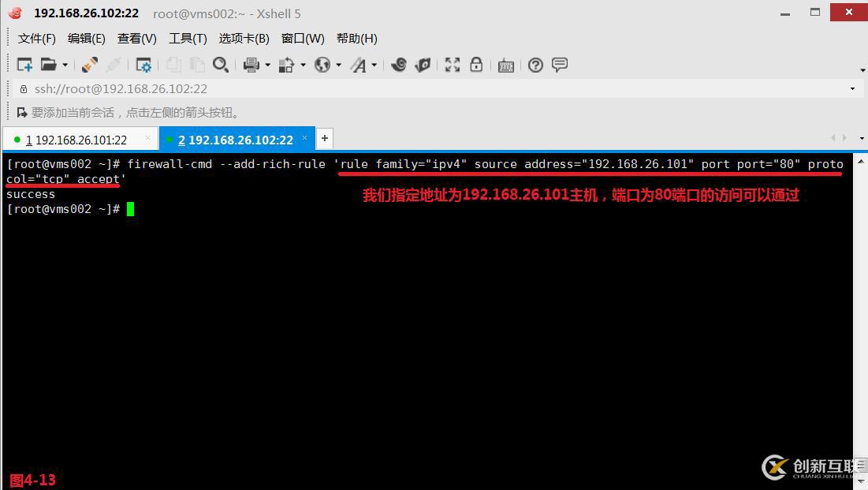Click the Find magnifier icon
868x490 pixels.
coord(221,65)
